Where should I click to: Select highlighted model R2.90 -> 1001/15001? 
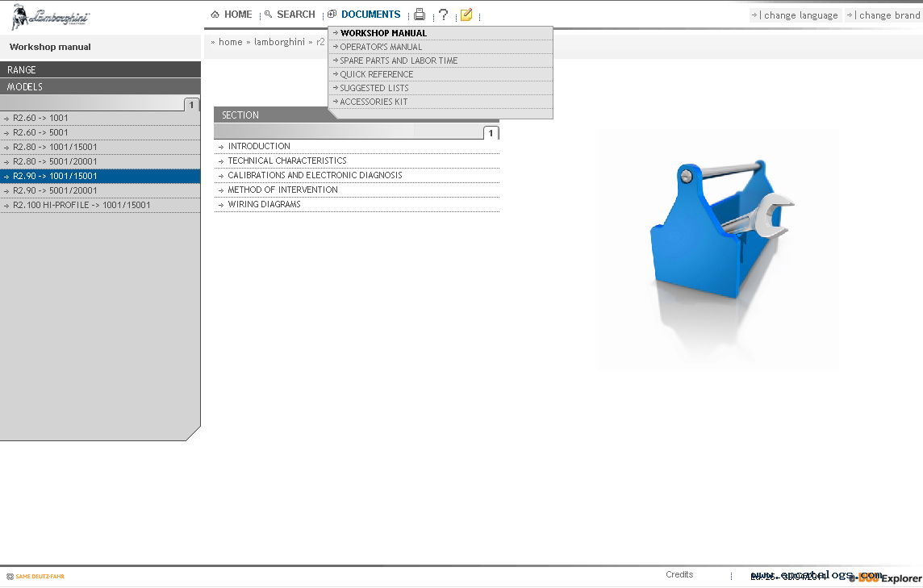point(100,176)
